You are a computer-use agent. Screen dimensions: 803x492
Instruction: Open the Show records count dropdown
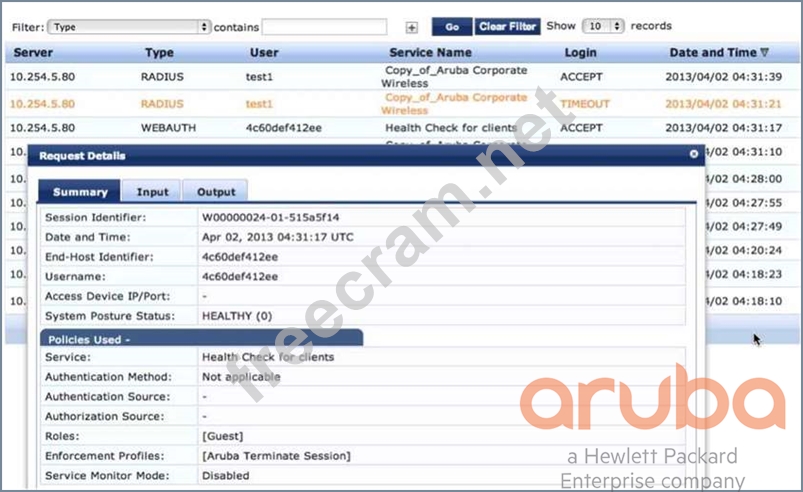click(603, 26)
